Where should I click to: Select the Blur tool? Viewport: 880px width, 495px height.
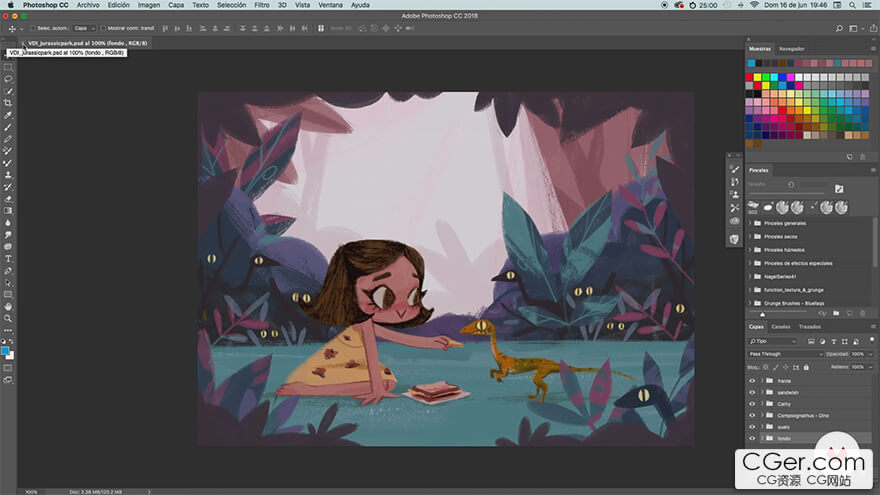(x=8, y=223)
